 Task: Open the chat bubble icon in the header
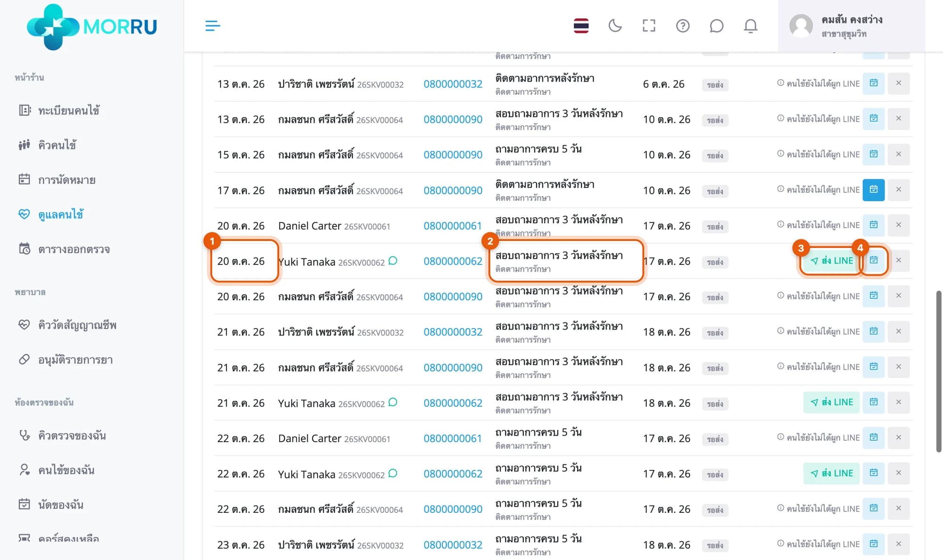pos(716,25)
